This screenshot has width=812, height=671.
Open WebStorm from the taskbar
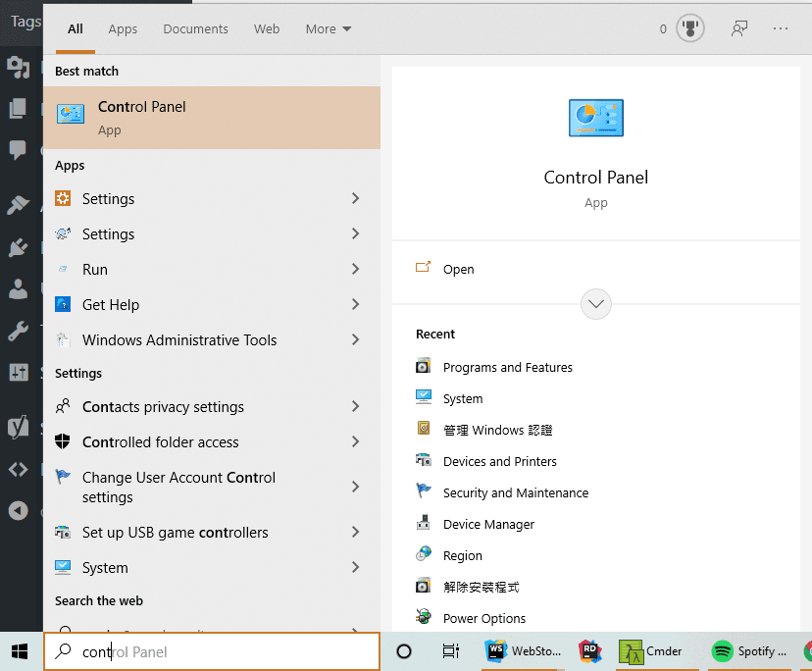[x=524, y=651]
